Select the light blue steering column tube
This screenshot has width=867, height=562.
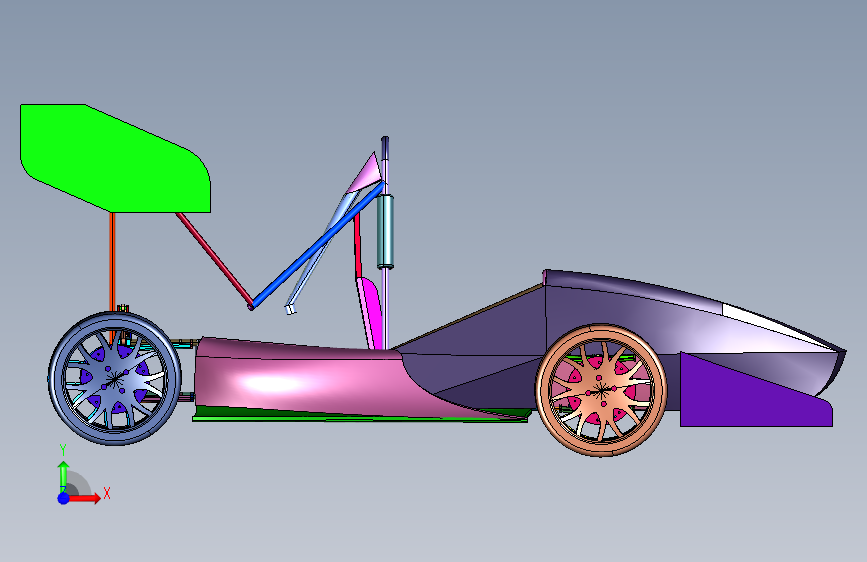[x=321, y=254]
